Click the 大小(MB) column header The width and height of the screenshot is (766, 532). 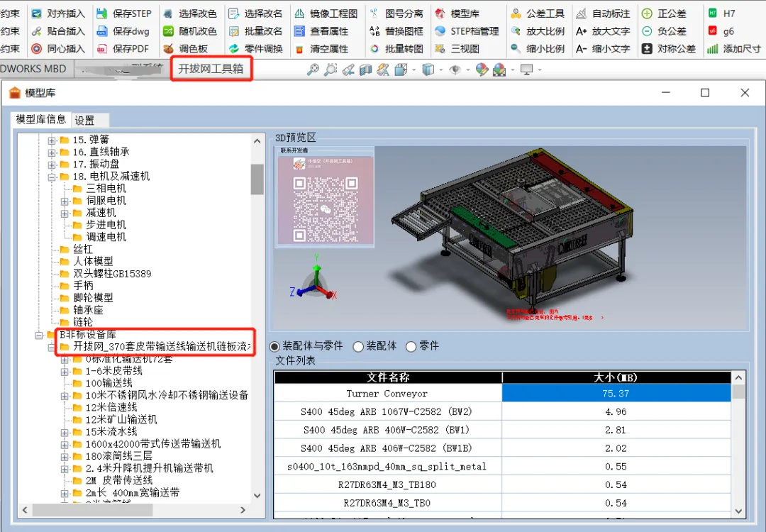[616, 377]
